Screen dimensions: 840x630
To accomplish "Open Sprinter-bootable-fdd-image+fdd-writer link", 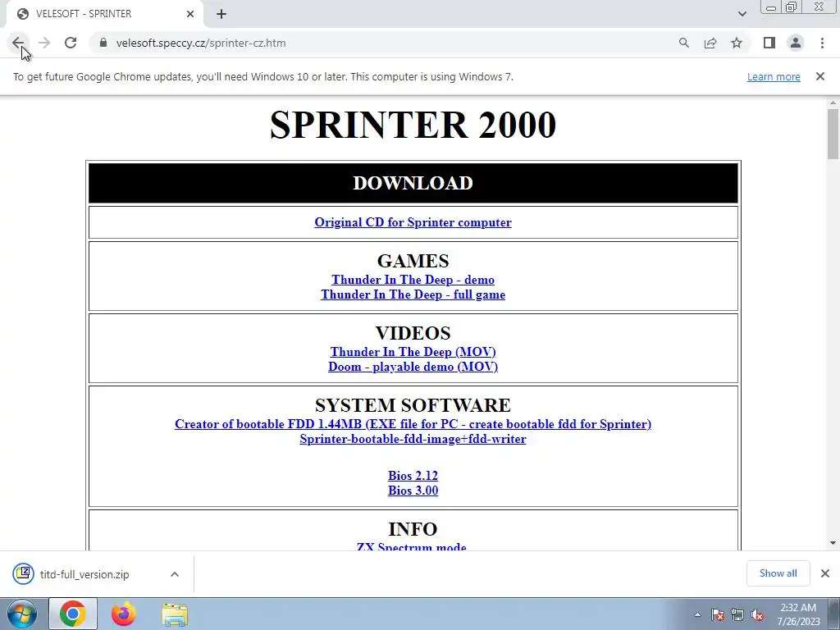I will (413, 440).
